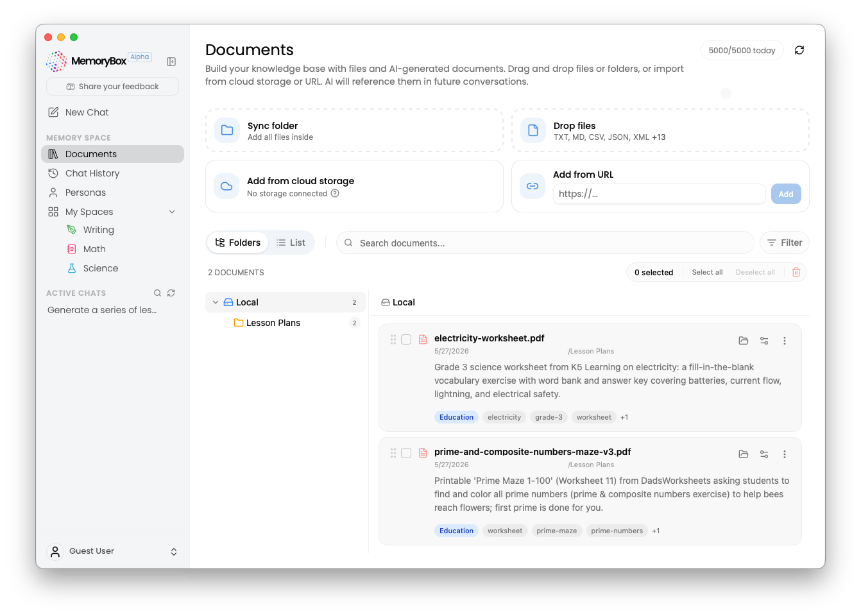Click the no storage connected help icon

335,193
